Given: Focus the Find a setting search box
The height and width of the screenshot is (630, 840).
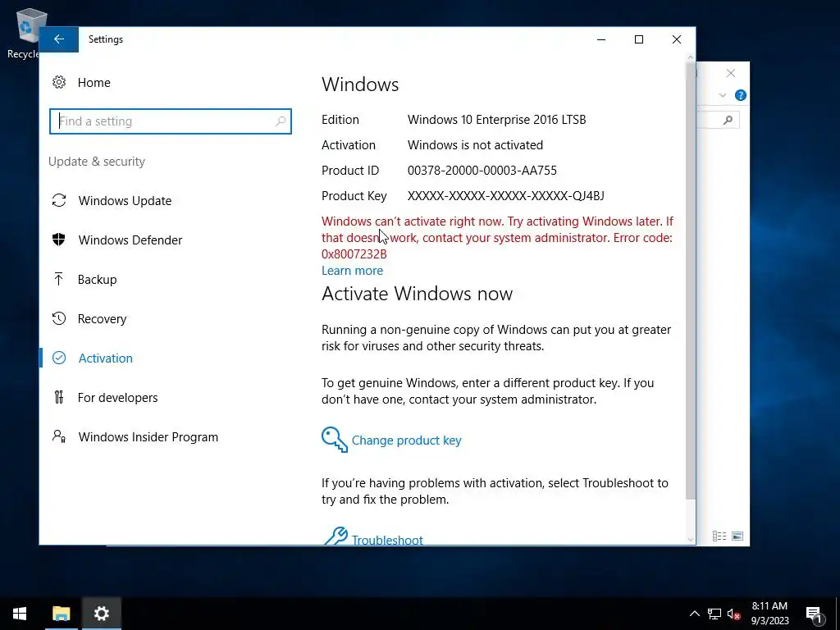Looking at the screenshot, I should pyautogui.click(x=171, y=121).
